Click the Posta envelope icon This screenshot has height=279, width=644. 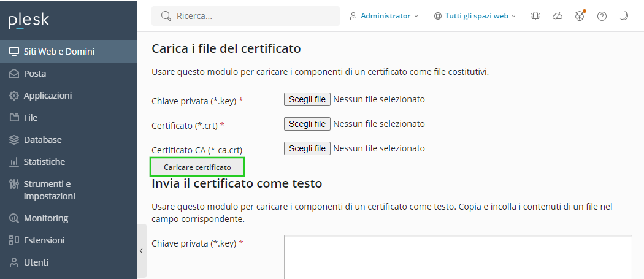pyautogui.click(x=14, y=74)
